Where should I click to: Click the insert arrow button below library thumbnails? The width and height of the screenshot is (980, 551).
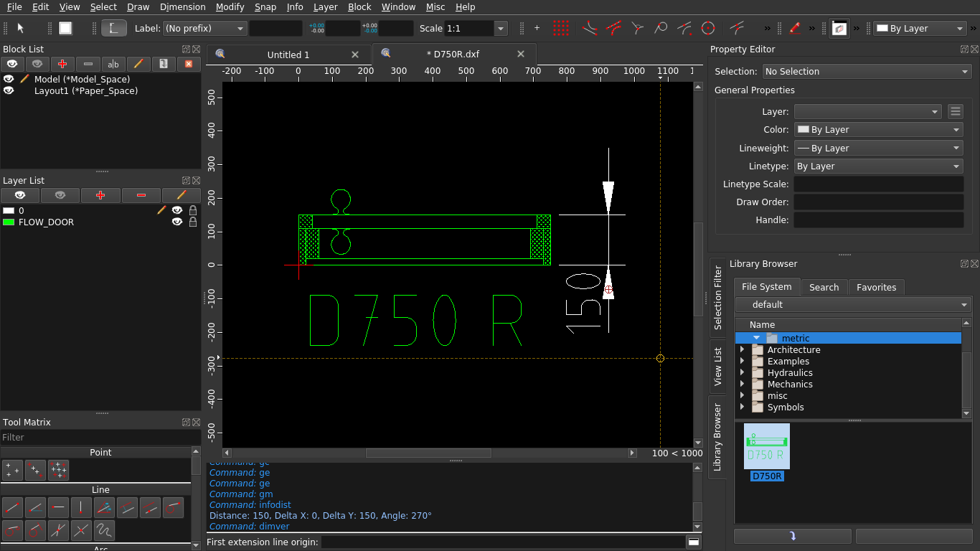[x=792, y=536]
